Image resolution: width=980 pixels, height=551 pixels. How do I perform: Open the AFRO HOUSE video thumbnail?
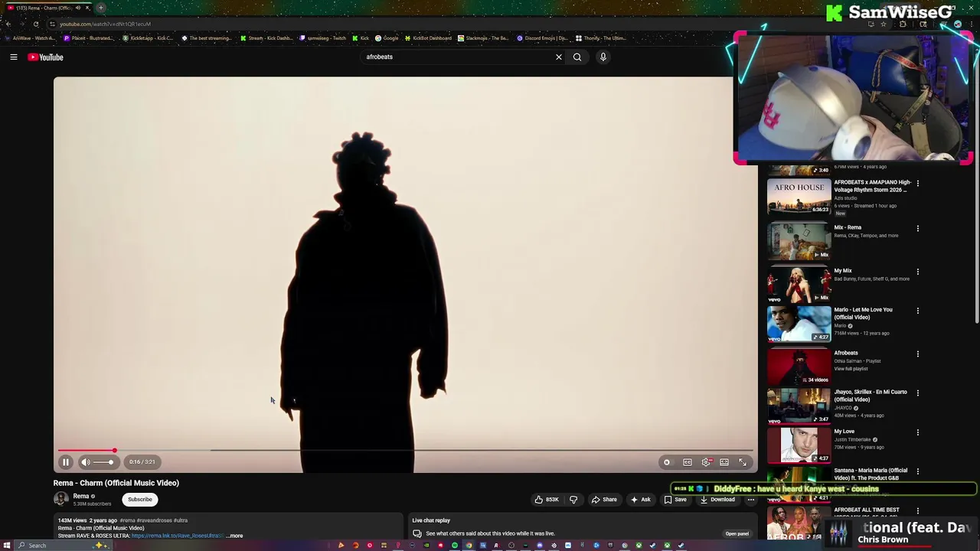[799, 197]
